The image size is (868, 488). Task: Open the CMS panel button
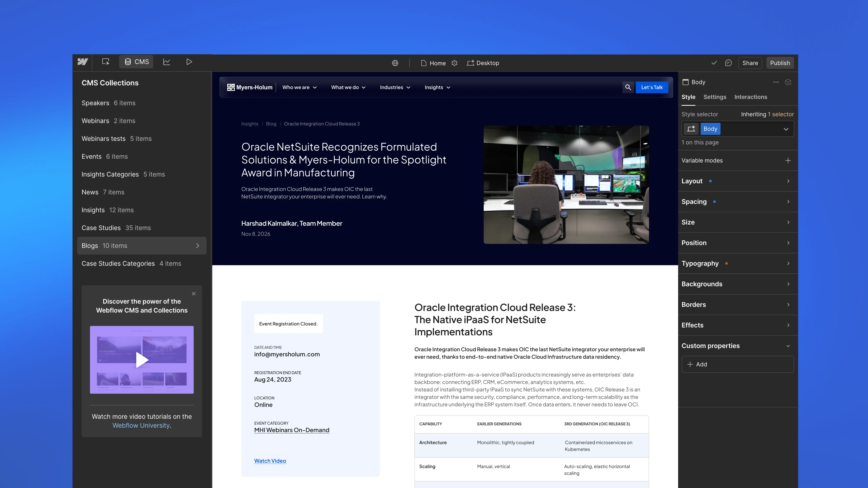point(136,62)
